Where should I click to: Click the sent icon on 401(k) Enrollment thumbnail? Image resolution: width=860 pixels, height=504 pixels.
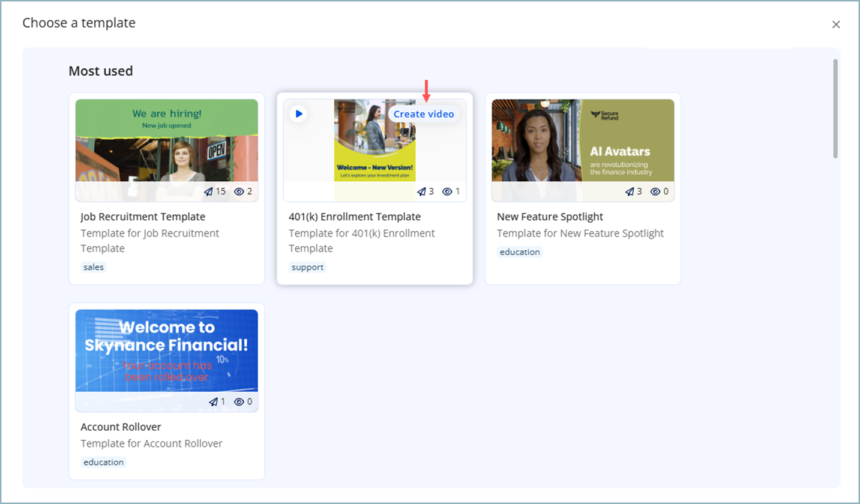pyautogui.click(x=421, y=192)
